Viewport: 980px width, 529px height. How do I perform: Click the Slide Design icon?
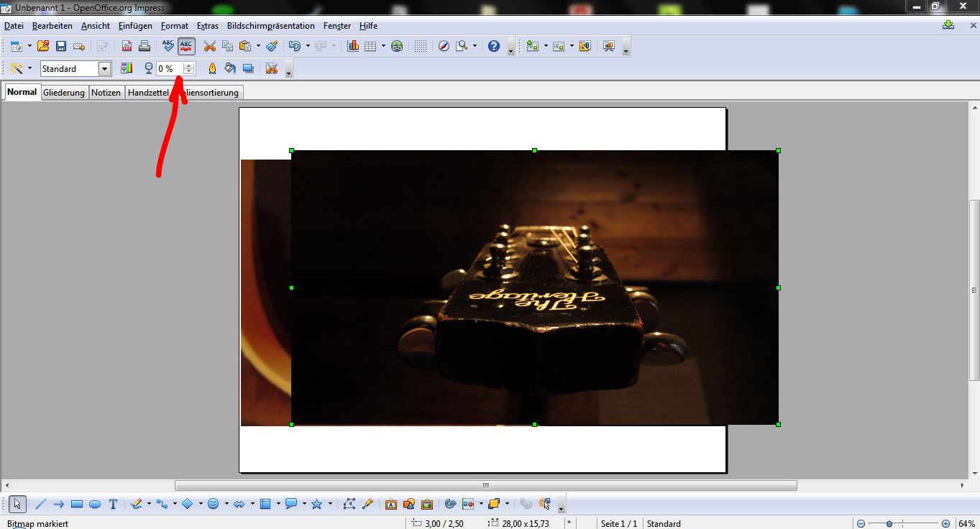pyautogui.click(x=585, y=46)
